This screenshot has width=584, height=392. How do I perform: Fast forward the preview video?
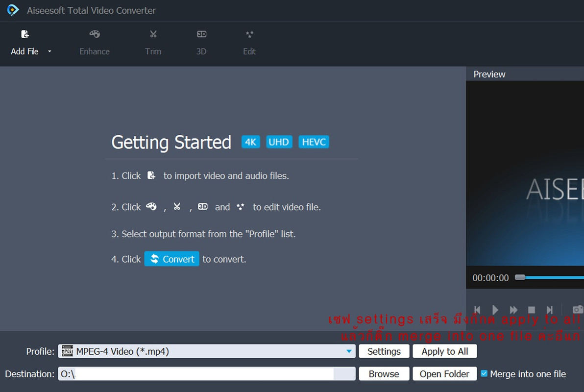[513, 310]
